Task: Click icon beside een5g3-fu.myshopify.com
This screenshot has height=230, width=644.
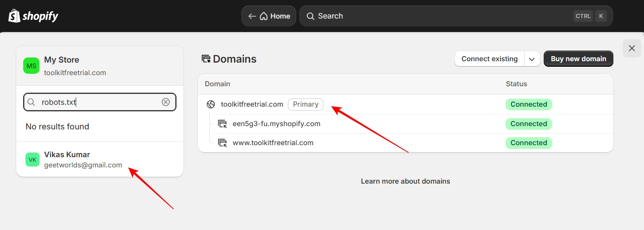Action: pyautogui.click(x=222, y=124)
